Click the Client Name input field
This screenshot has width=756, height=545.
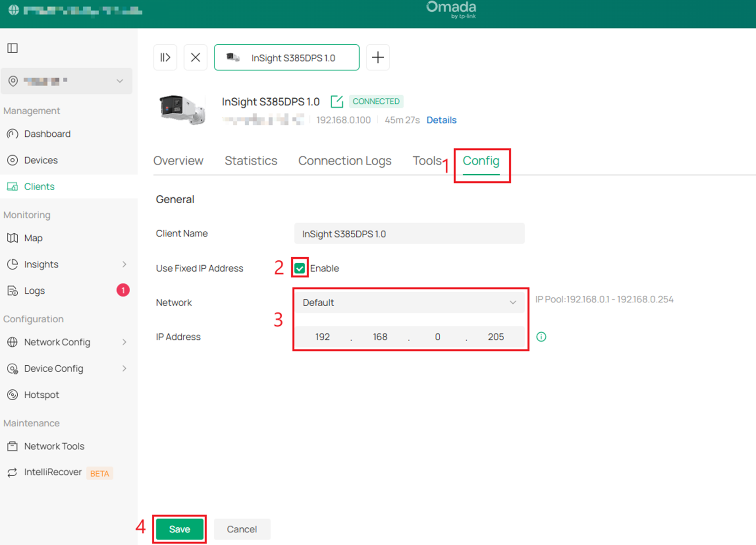tap(409, 233)
